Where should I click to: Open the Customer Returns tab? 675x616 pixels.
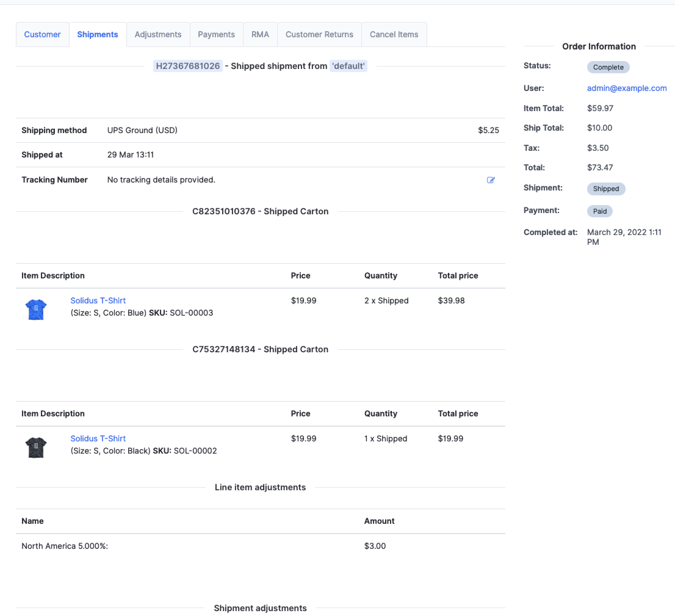coord(319,34)
